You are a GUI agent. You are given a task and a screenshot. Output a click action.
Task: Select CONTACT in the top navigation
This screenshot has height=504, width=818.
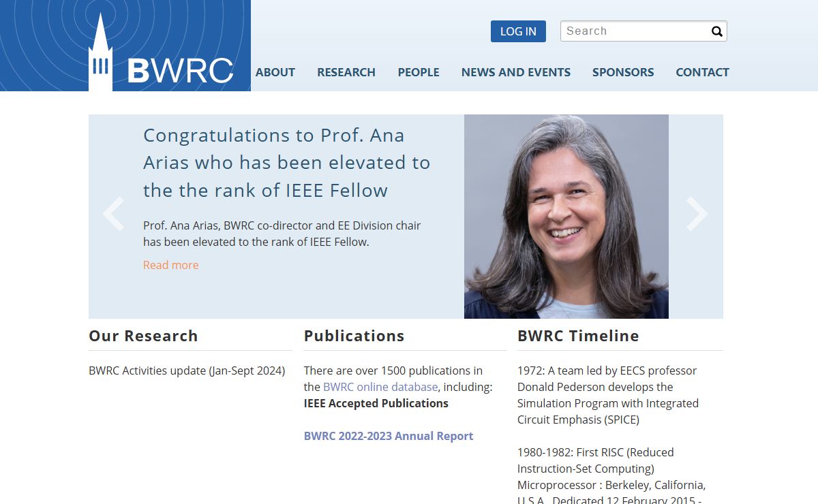702,72
